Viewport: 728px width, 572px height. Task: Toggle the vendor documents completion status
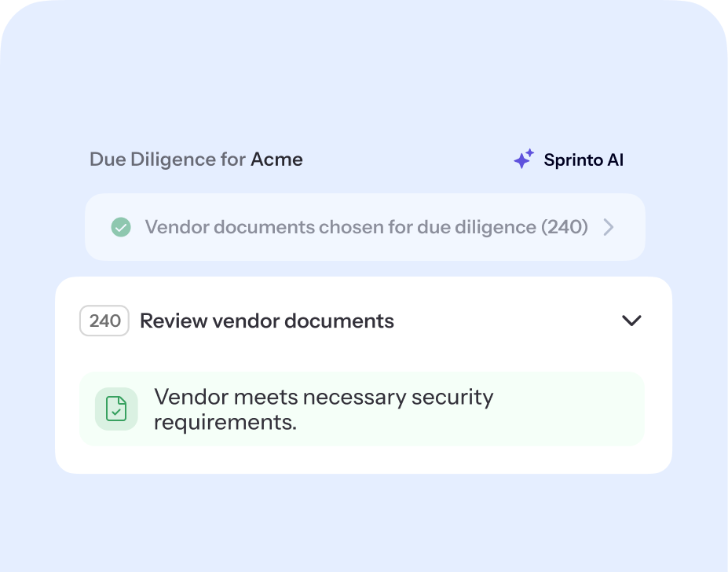pos(120,227)
